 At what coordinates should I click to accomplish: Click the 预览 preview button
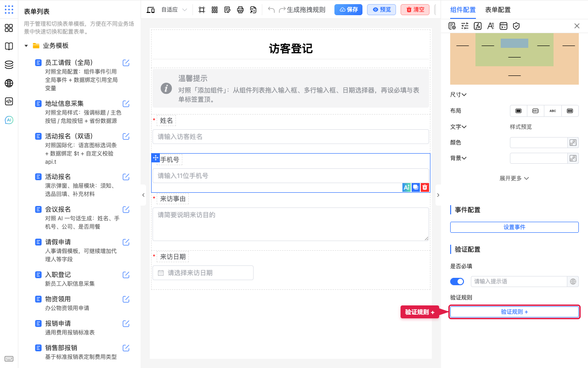pyautogui.click(x=382, y=10)
